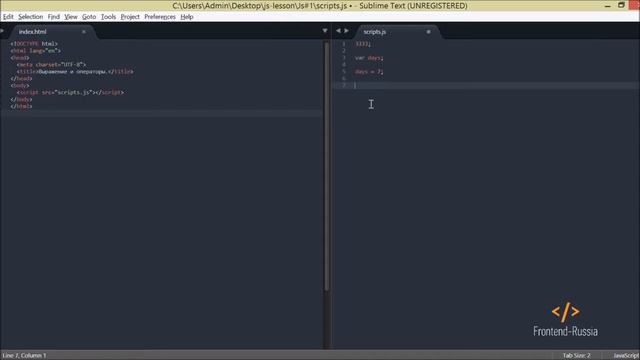The height and width of the screenshot is (360, 640).
Task: Click the <!DOCTYPE html> line in index.html
Action: point(34,44)
